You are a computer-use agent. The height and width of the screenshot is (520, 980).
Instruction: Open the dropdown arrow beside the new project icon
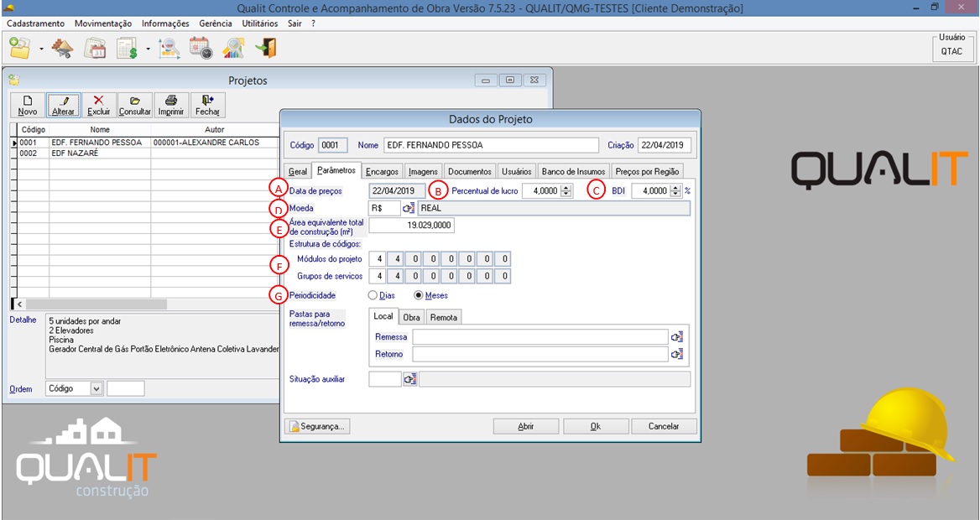click(41, 49)
